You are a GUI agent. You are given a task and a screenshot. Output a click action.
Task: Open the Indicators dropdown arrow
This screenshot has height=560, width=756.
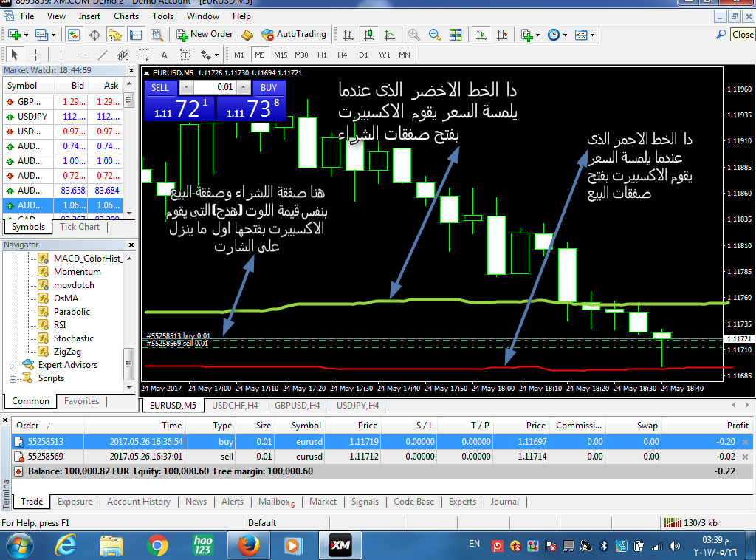[537, 35]
